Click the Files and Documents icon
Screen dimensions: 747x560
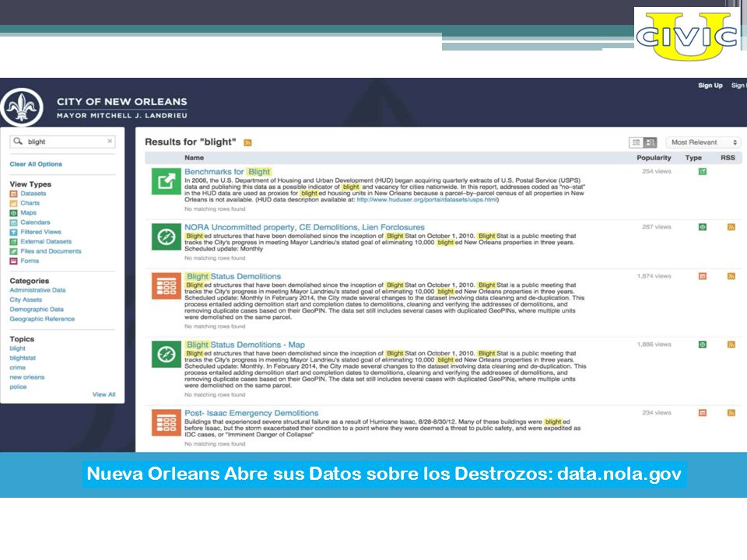[13, 251]
